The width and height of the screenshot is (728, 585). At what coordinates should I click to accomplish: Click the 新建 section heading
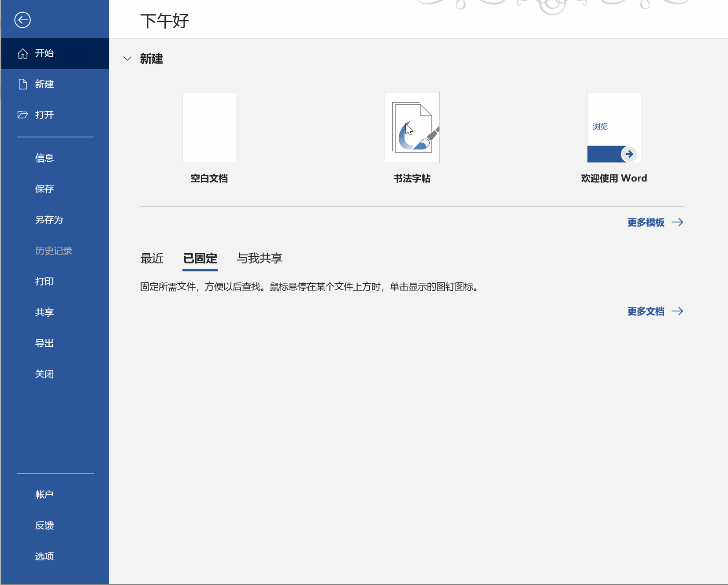[152, 59]
